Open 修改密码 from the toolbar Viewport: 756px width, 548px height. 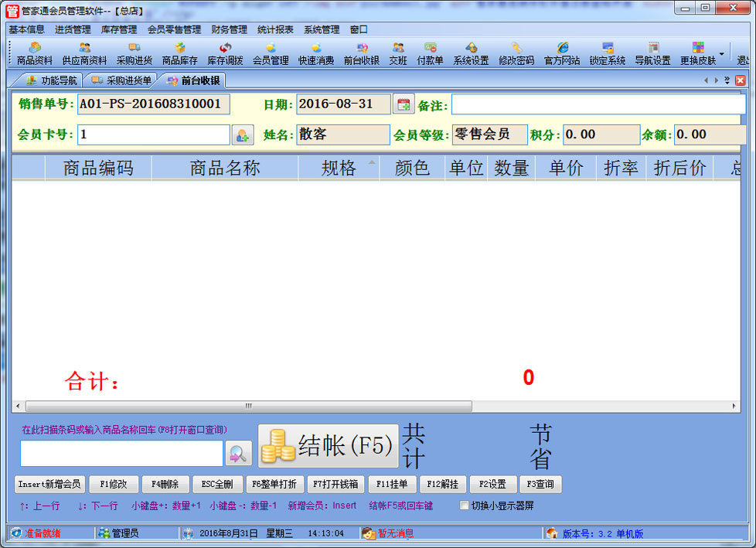tap(516, 53)
